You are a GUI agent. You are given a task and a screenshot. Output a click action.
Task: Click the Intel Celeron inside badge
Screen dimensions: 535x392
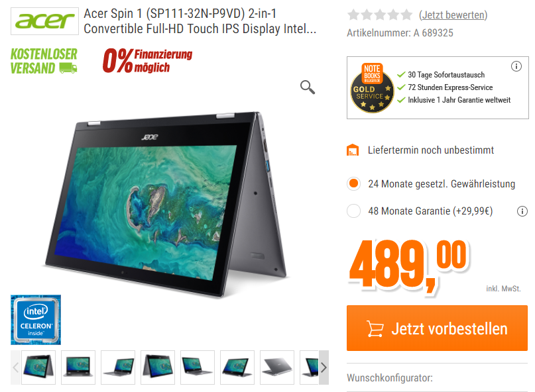pos(36,320)
